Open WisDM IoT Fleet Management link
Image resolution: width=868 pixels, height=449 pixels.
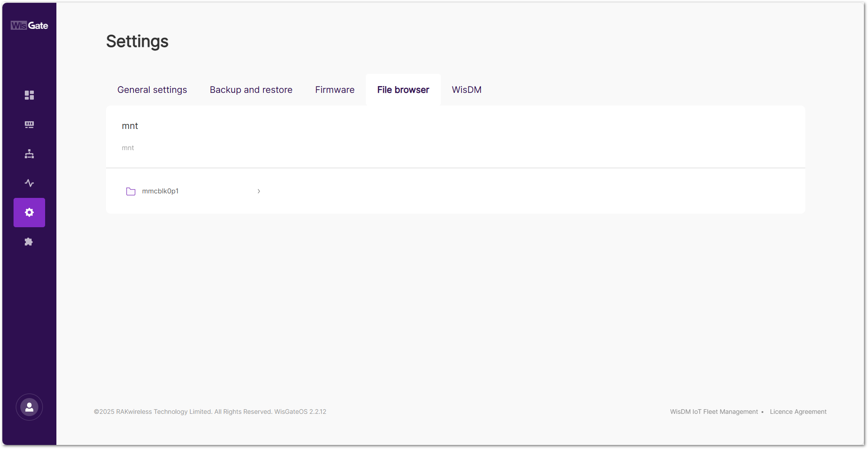tap(714, 412)
